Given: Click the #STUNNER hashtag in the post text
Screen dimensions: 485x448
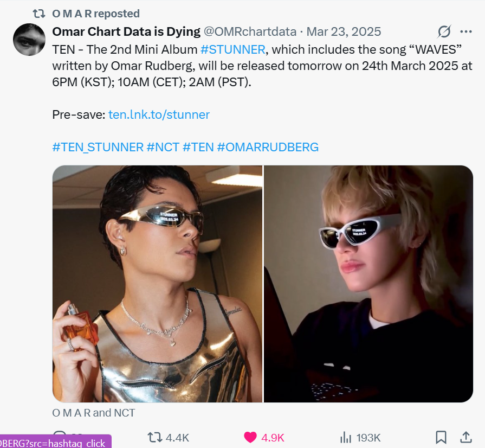Looking at the screenshot, I should pyautogui.click(x=232, y=49).
